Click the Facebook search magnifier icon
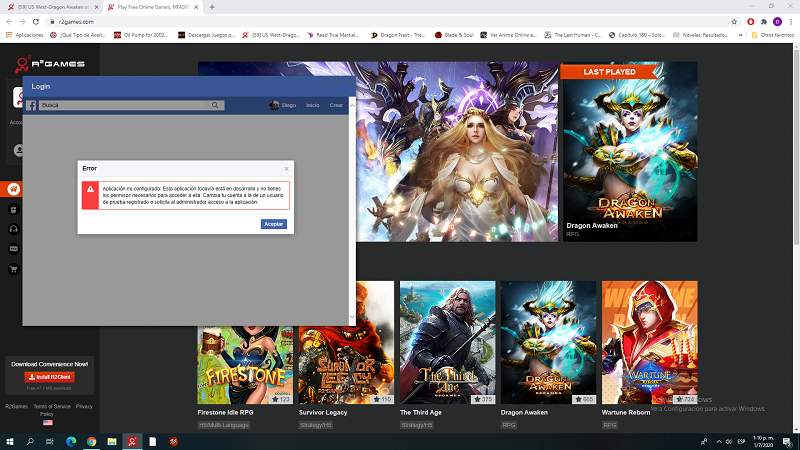This screenshot has height=450, width=800. pyautogui.click(x=215, y=105)
